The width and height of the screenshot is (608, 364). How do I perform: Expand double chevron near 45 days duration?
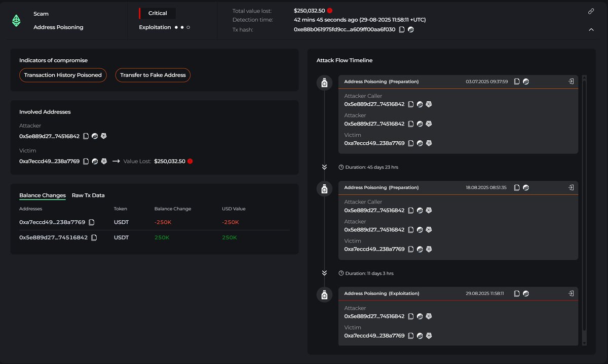click(x=324, y=167)
